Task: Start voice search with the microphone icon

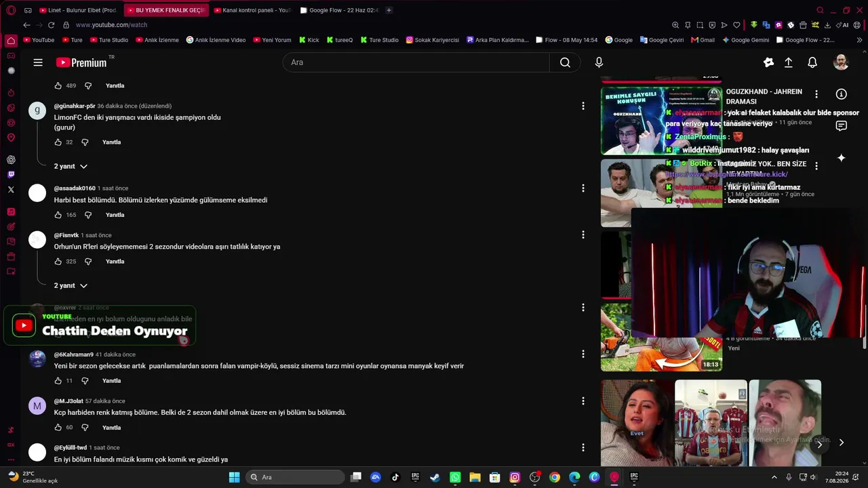Action: [x=599, y=62]
